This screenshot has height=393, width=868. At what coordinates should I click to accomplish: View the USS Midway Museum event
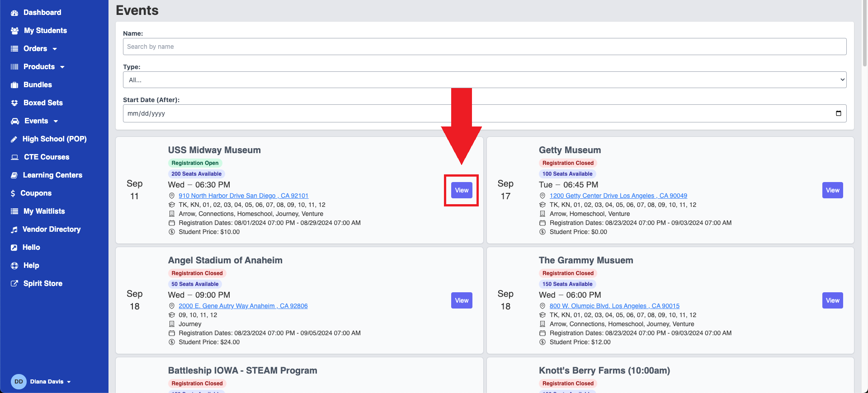pyautogui.click(x=462, y=190)
